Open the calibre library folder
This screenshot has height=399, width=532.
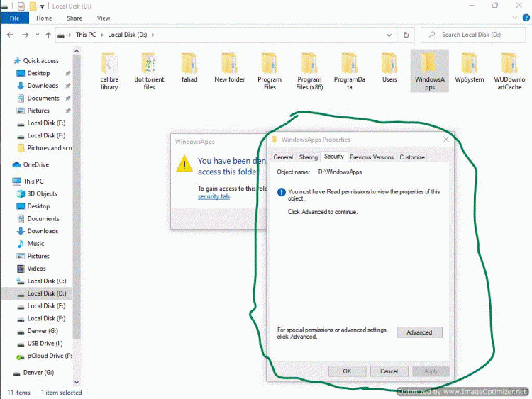[109, 71]
